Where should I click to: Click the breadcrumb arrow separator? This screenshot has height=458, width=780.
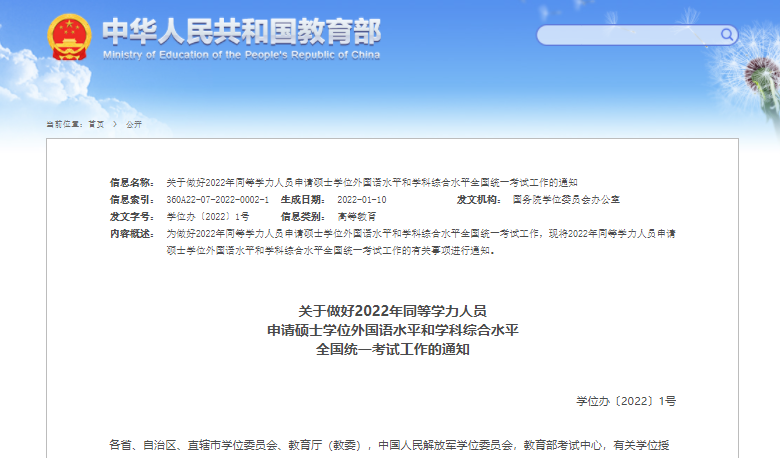[x=114, y=124]
